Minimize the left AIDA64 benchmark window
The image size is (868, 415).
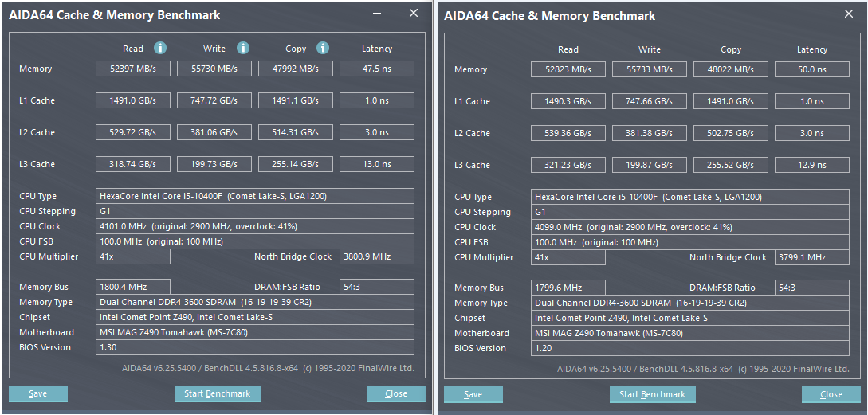(x=376, y=14)
